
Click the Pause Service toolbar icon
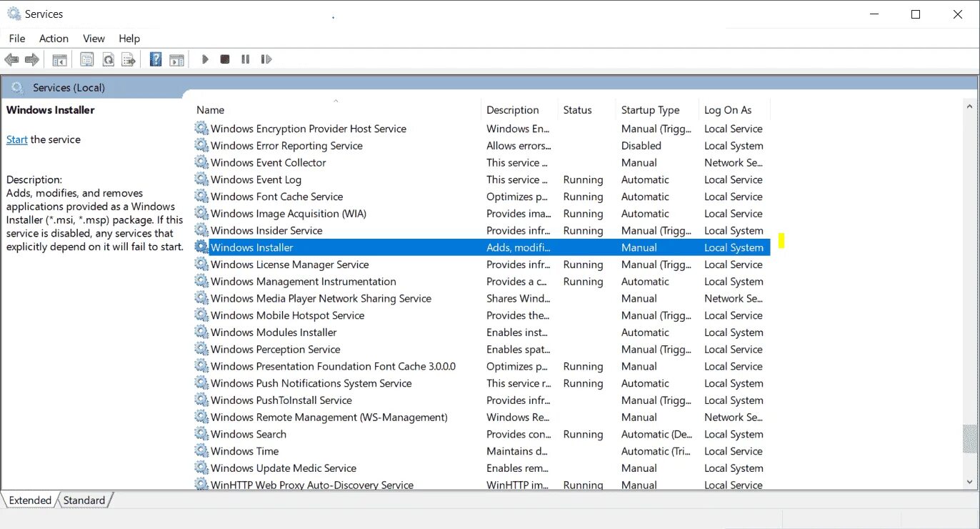245,59
